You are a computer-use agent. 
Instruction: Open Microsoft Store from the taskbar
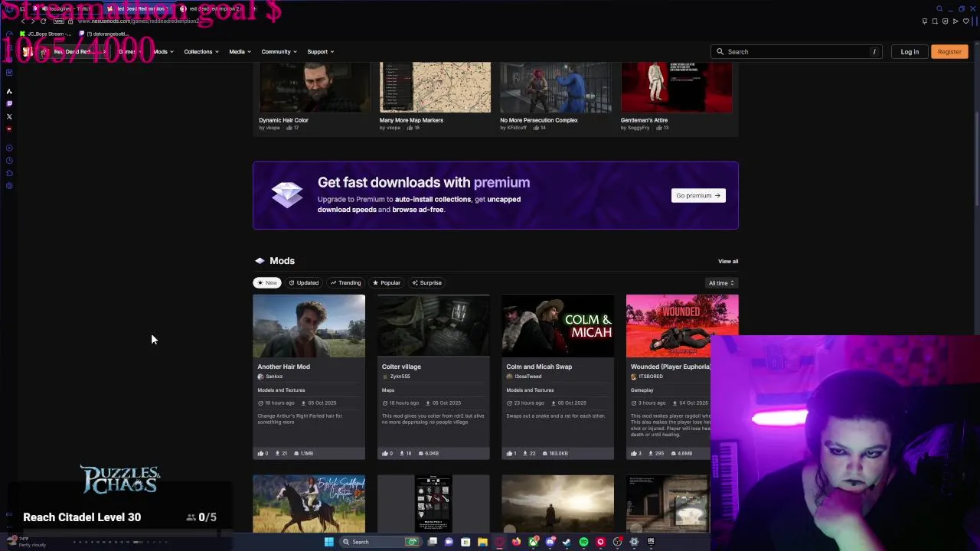pos(465,542)
